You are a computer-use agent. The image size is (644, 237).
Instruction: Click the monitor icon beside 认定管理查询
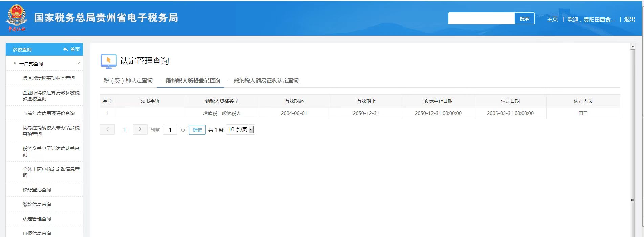108,61
